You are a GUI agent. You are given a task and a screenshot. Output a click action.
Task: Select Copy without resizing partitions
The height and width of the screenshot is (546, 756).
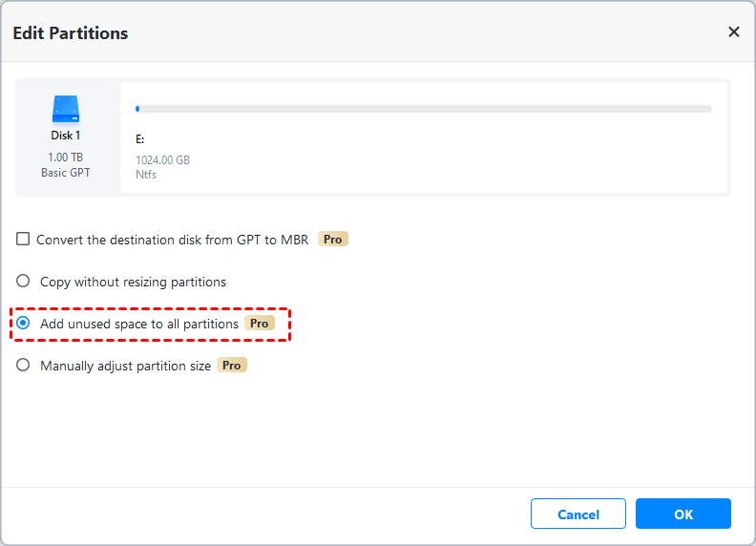pos(23,282)
